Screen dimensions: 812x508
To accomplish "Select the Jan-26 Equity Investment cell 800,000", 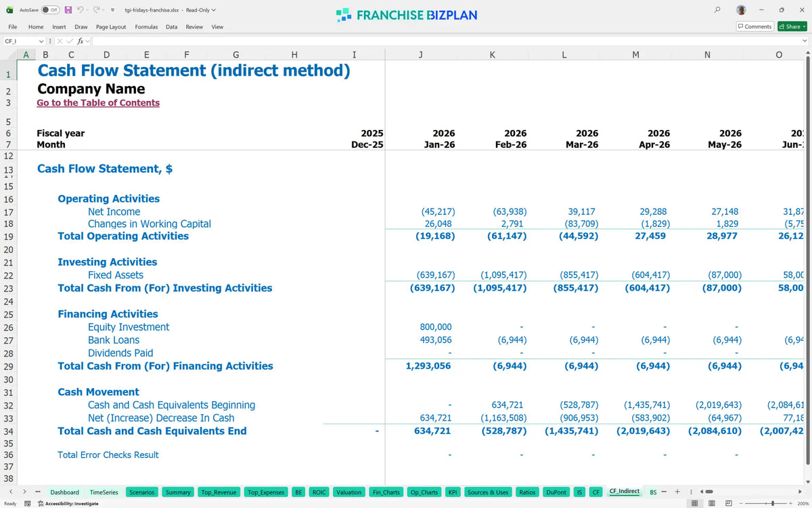I will coord(436,327).
